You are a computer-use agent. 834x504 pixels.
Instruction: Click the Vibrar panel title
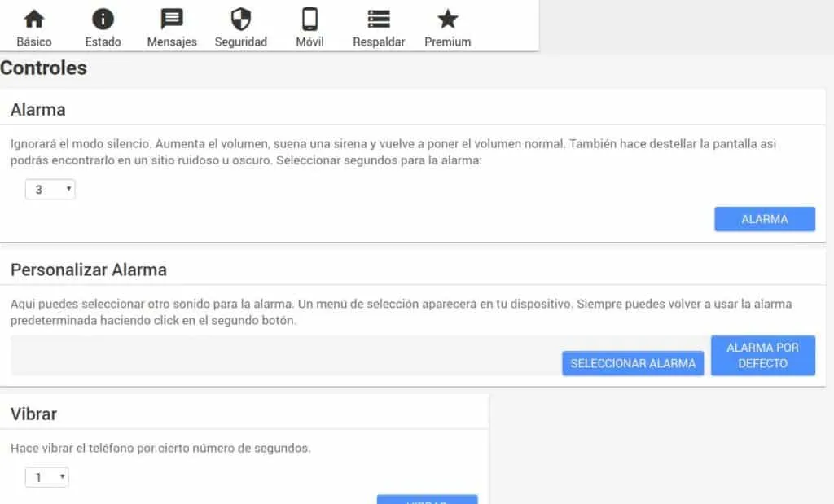click(33, 414)
